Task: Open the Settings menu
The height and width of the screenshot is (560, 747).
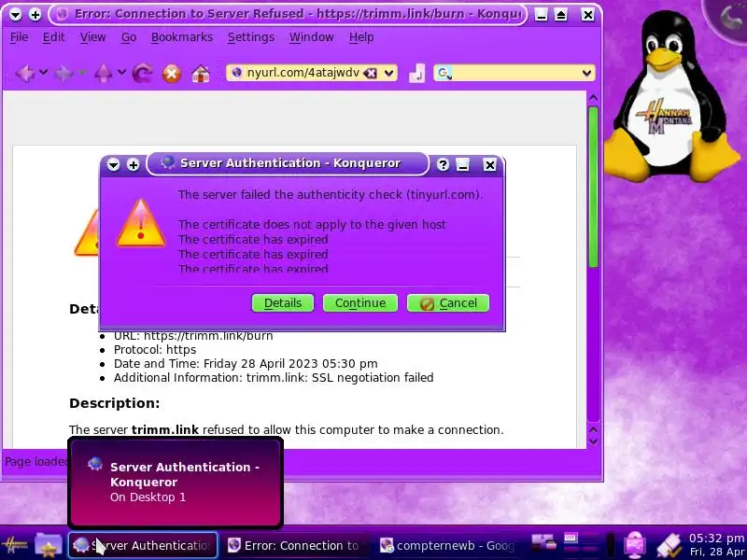Action: coord(251,37)
